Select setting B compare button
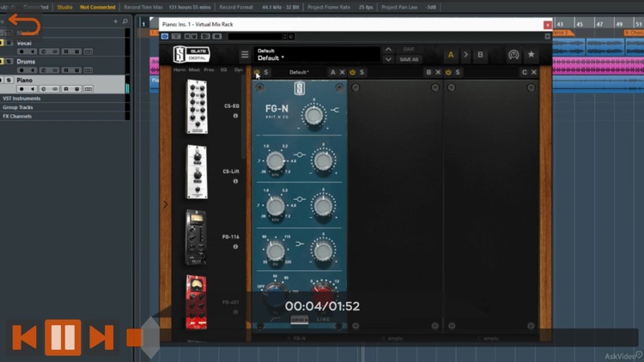Image resolution: width=644 pixels, height=362 pixels. tap(480, 55)
